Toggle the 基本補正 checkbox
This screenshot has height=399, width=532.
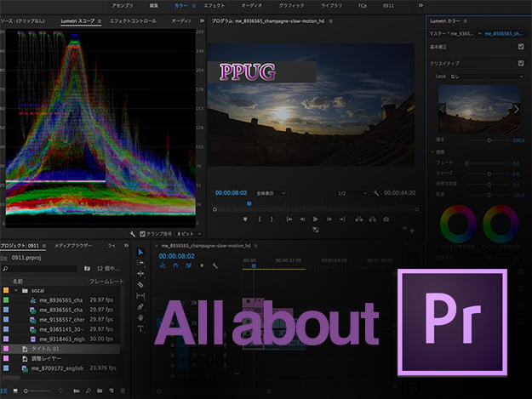tap(521, 46)
